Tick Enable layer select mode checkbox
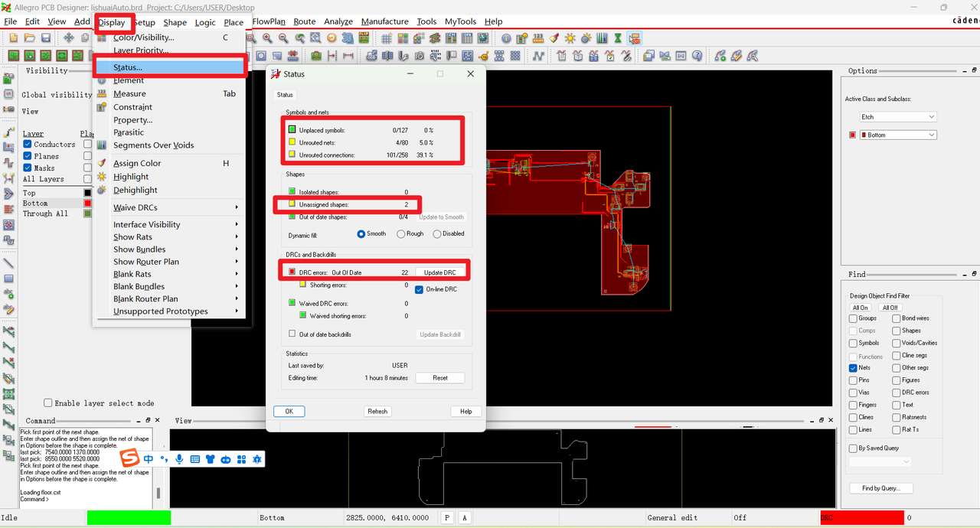The height and width of the screenshot is (528, 980). click(x=48, y=403)
